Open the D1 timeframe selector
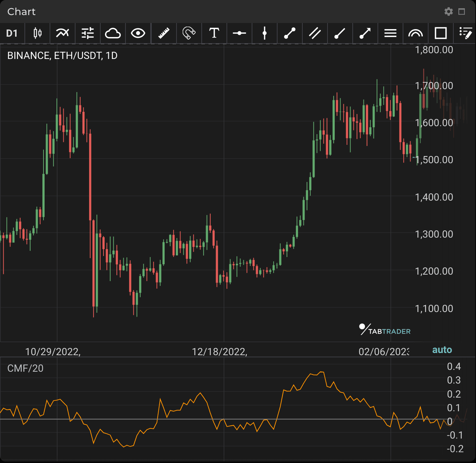The height and width of the screenshot is (463, 476). (12, 33)
